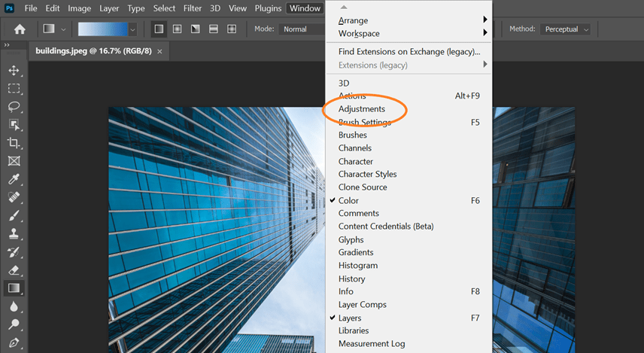Open the File menu
This screenshot has height=353, width=644.
(31, 8)
